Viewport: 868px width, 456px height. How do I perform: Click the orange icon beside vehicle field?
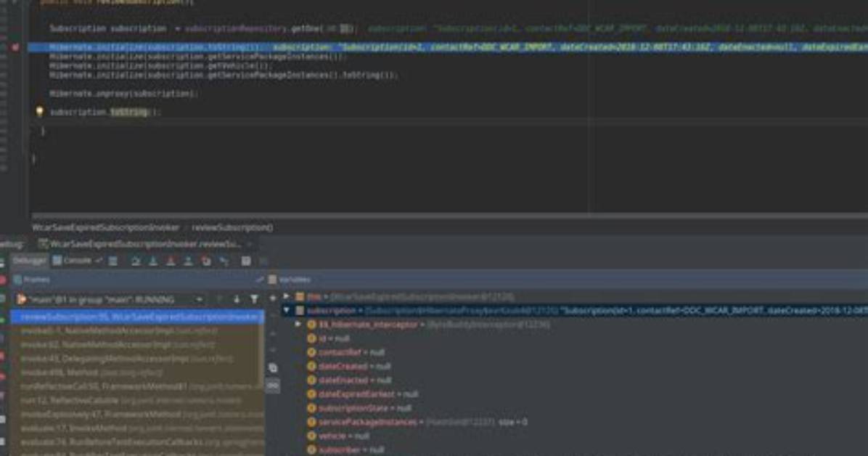(x=311, y=436)
